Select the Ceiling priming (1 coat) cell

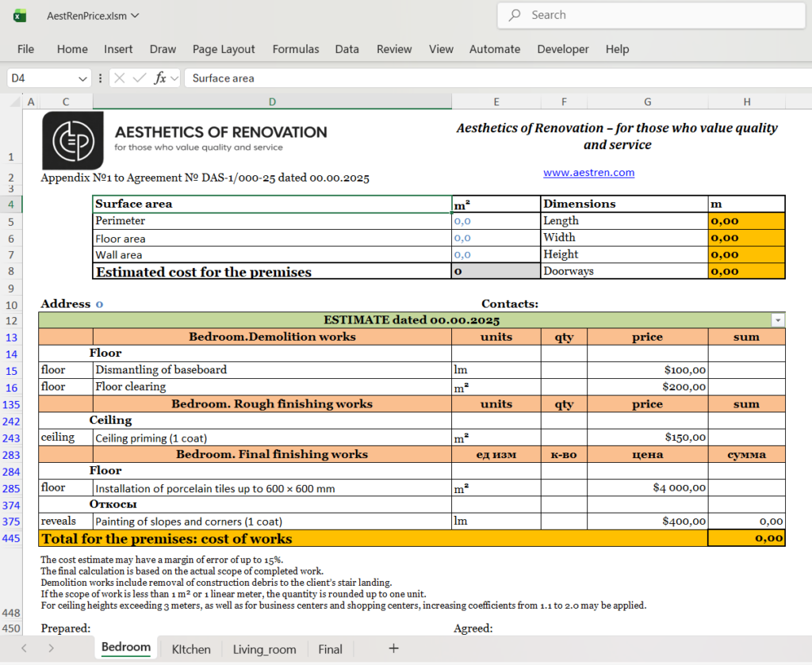coord(273,438)
